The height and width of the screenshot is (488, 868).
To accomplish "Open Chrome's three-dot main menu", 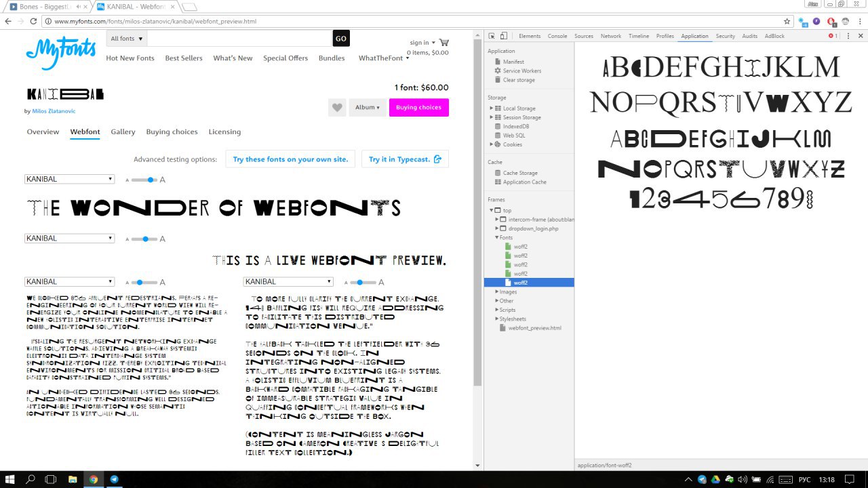I will pos(859,21).
